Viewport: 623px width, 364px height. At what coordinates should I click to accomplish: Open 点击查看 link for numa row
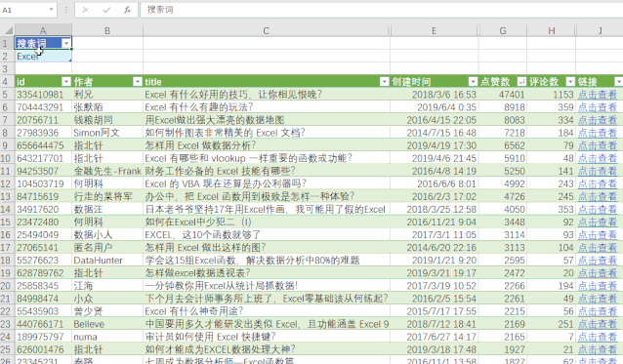click(x=598, y=337)
